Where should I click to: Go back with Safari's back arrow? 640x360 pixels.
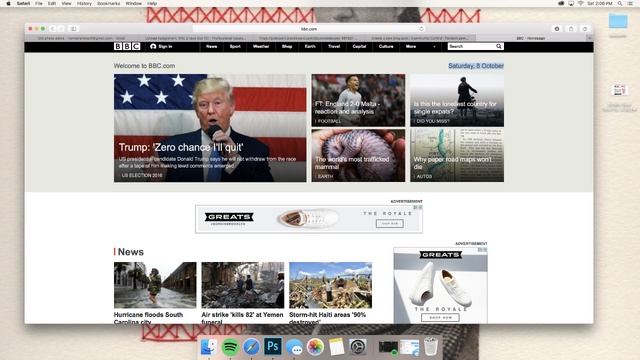[x=52, y=29]
